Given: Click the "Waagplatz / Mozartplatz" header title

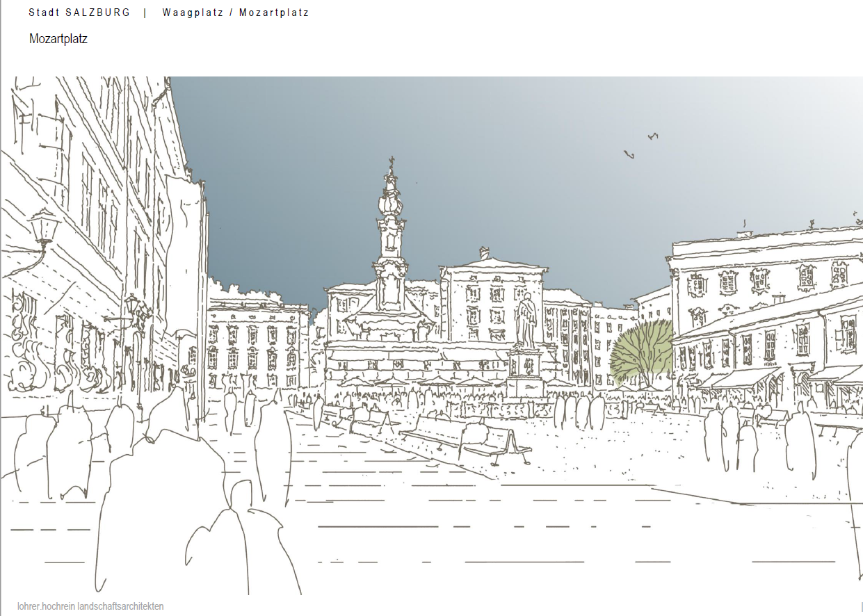Looking at the screenshot, I should coord(236,13).
